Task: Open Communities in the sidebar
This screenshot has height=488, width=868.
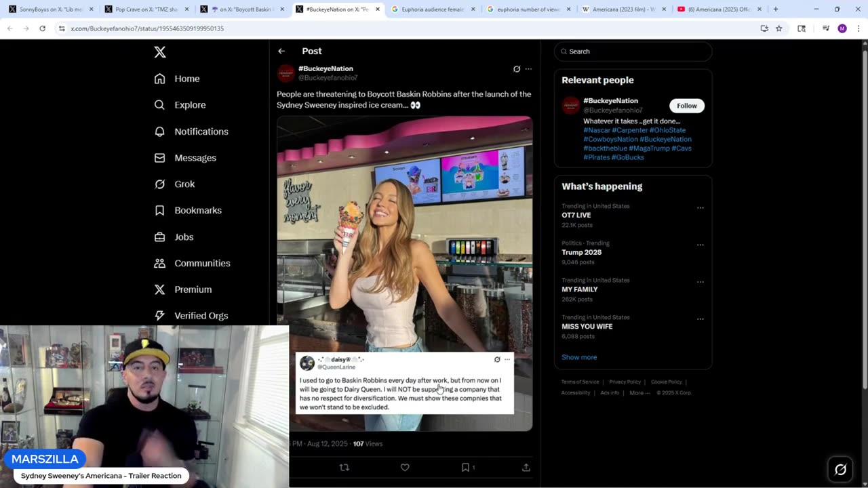Action: tap(192, 263)
